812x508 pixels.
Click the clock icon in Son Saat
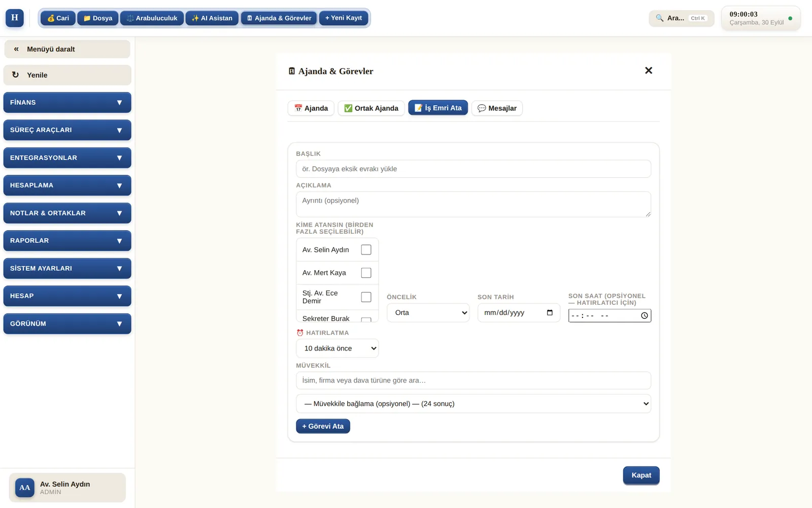[x=644, y=315]
